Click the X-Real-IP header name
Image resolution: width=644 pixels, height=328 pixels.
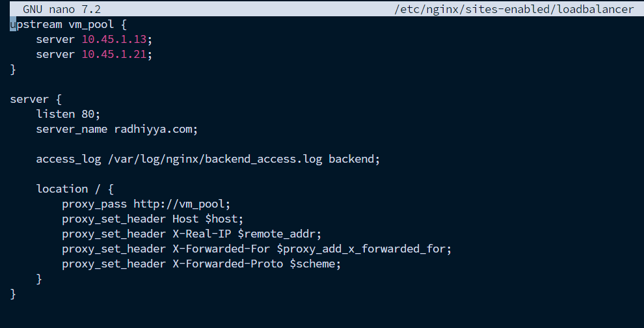pyautogui.click(x=202, y=234)
